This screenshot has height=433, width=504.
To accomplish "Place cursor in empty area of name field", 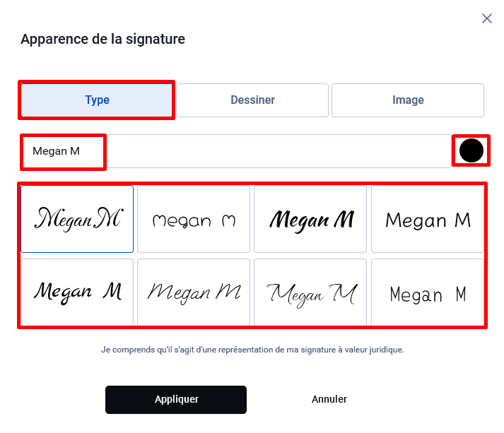I will (276, 151).
